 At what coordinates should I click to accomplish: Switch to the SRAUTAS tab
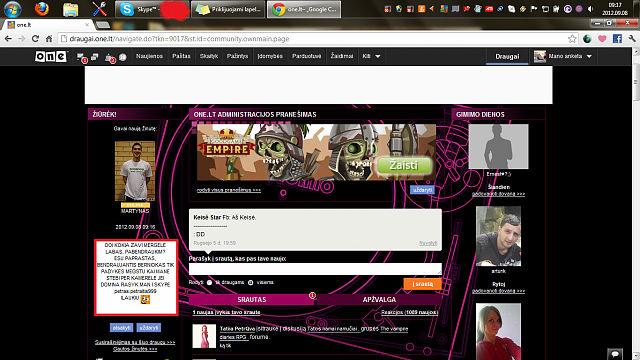(252, 300)
